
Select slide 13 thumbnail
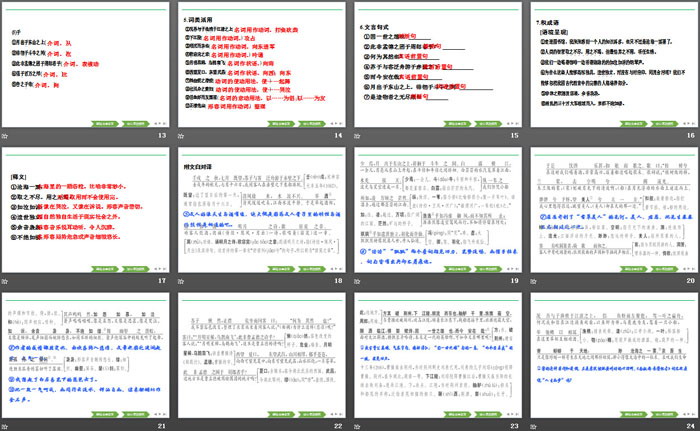(86, 64)
